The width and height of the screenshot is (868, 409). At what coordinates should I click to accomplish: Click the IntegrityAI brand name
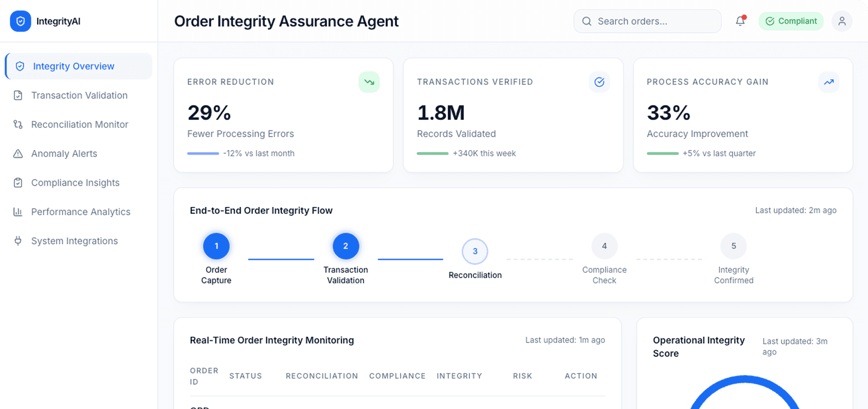58,21
